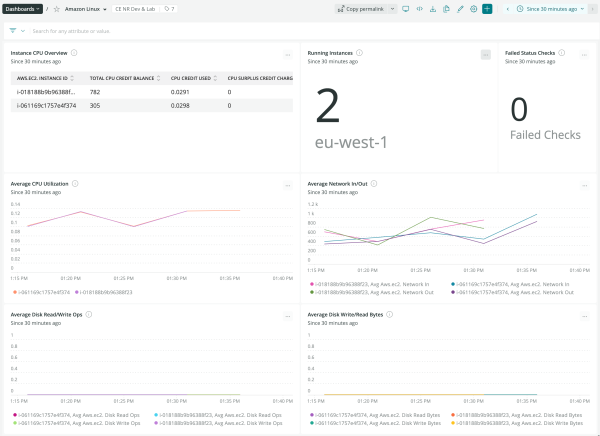Open Instance CPU Overview widget ellipsis menu

(x=288, y=55)
